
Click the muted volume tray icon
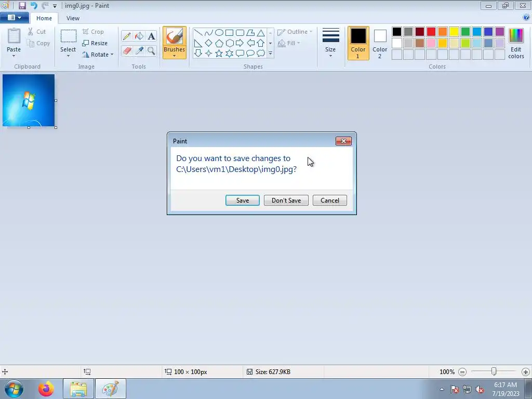click(x=479, y=390)
